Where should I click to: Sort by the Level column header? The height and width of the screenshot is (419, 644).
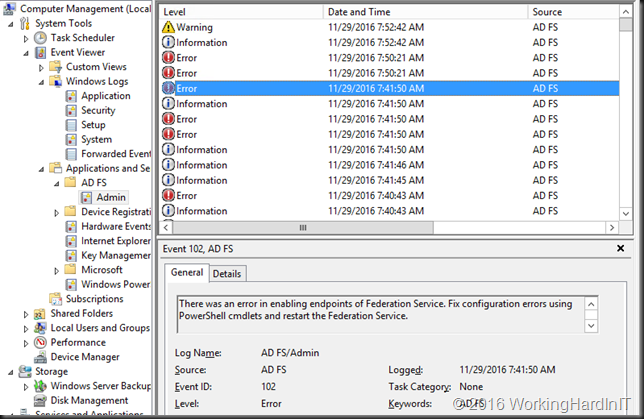point(241,12)
